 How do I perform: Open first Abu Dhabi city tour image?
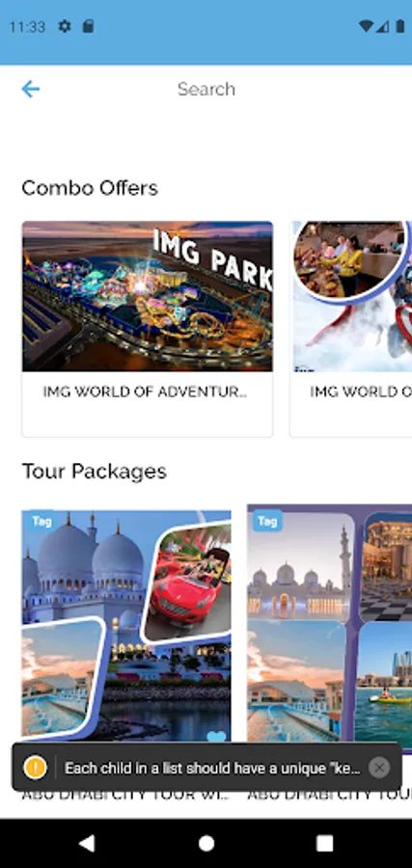[x=126, y=626]
